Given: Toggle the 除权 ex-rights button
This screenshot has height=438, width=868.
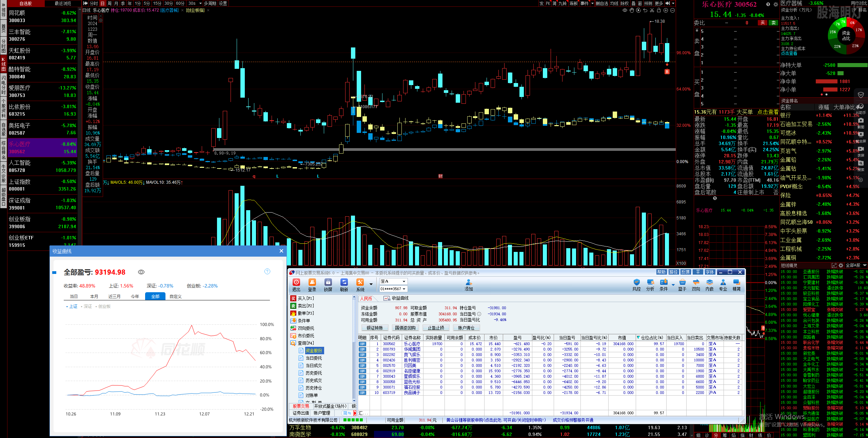Looking at the screenshot, I should (x=625, y=3).
